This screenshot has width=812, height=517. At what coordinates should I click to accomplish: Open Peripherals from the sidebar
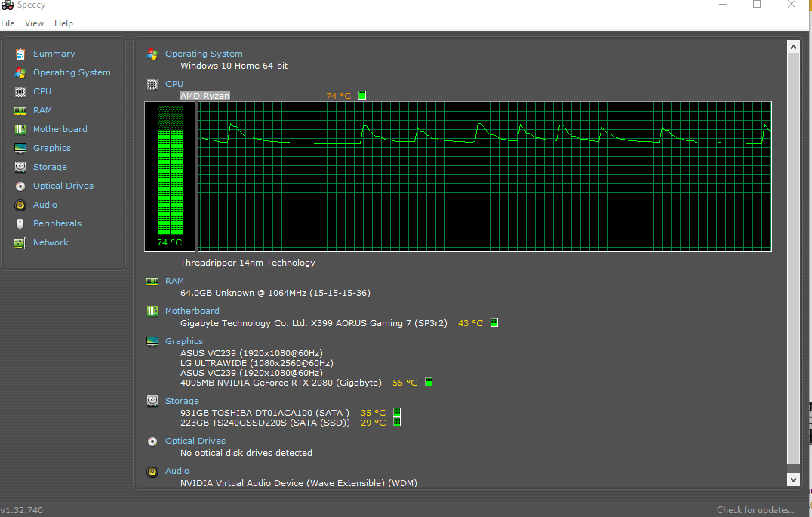click(57, 224)
